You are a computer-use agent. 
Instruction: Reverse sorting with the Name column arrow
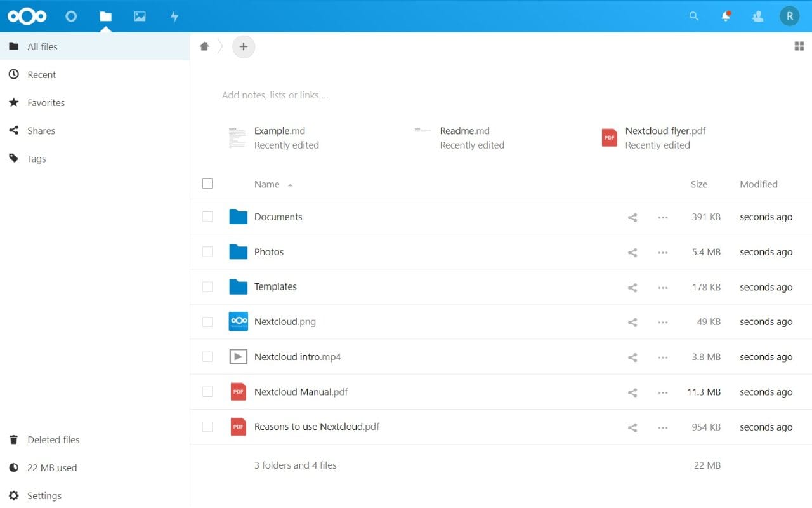point(290,184)
